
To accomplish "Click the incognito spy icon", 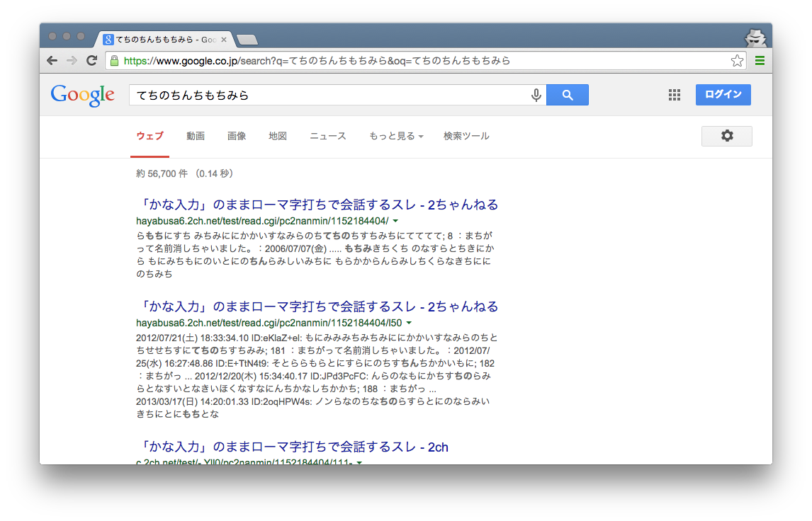I will pyautogui.click(x=755, y=38).
